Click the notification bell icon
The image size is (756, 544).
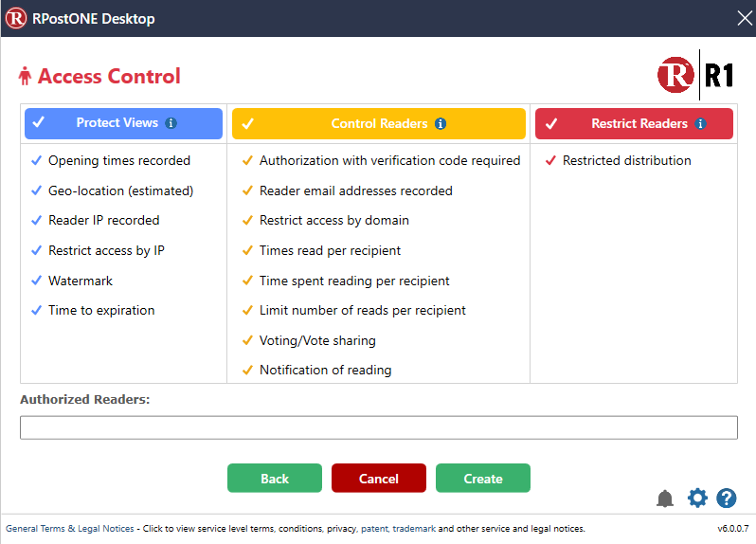pyautogui.click(x=665, y=499)
